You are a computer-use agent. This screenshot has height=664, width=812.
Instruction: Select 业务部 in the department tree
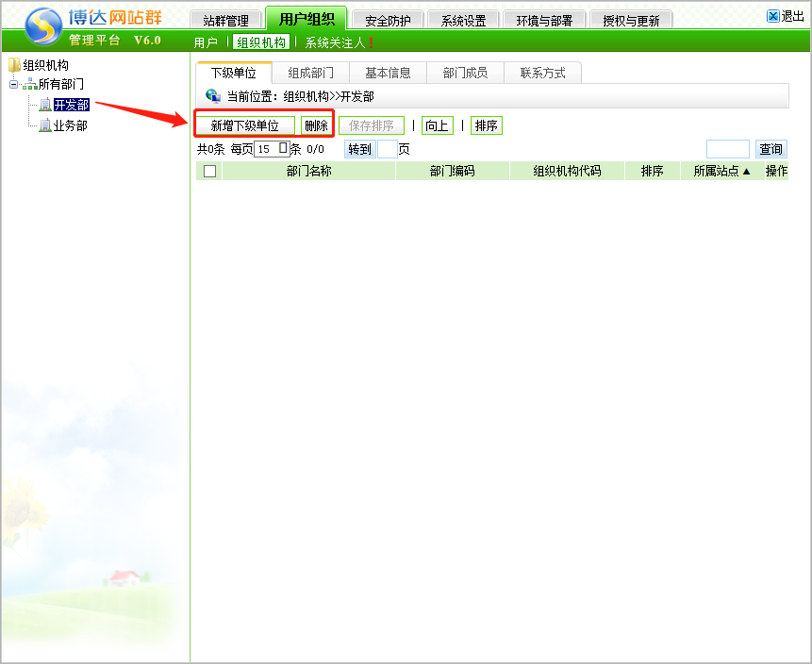coord(70,125)
